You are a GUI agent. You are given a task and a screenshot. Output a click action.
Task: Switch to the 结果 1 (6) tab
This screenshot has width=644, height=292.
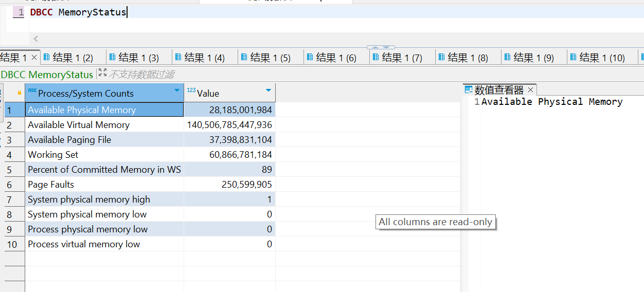pyautogui.click(x=336, y=58)
